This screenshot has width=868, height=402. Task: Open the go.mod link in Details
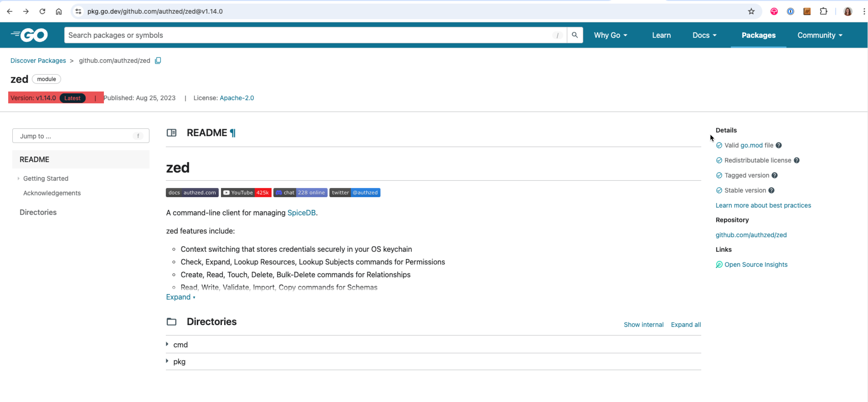tap(751, 145)
